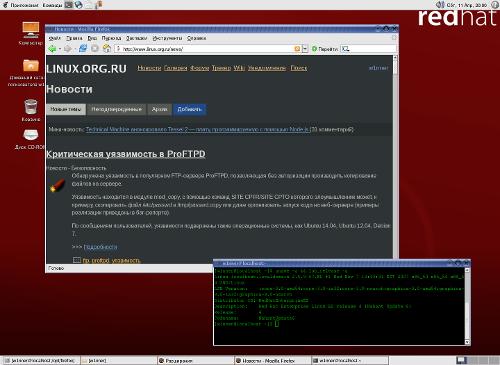Click the orange RSS feed icon in address bar

pos(297,49)
